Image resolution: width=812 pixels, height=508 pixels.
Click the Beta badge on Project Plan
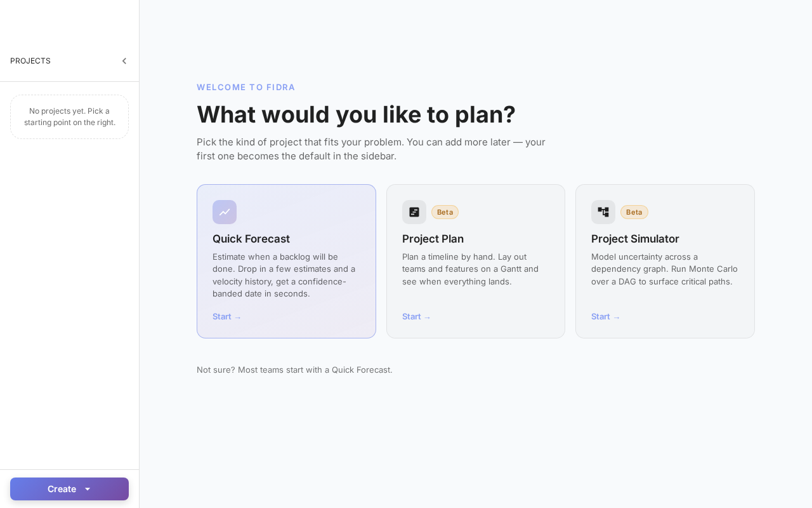click(445, 212)
